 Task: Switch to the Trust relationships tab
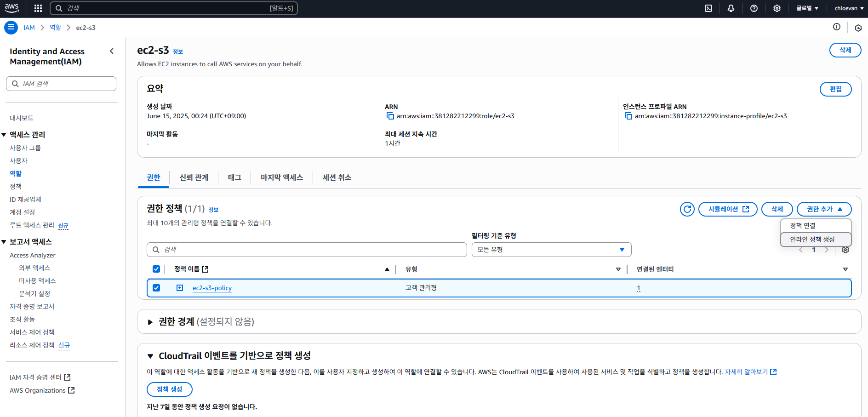click(194, 177)
